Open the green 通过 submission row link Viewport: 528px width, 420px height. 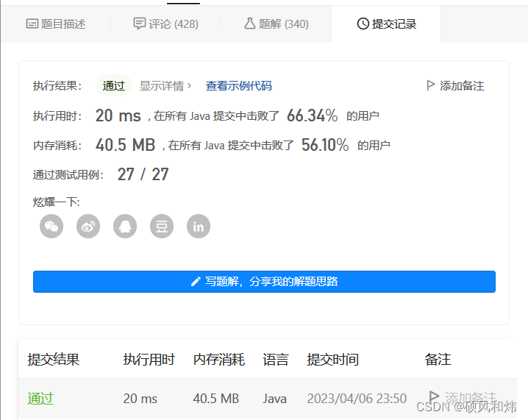click(40, 399)
